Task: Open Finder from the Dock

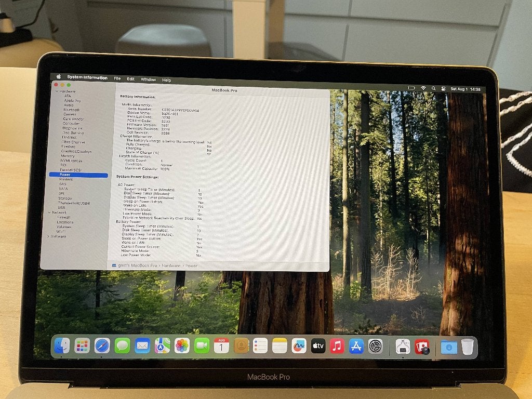Action: pyautogui.click(x=62, y=345)
